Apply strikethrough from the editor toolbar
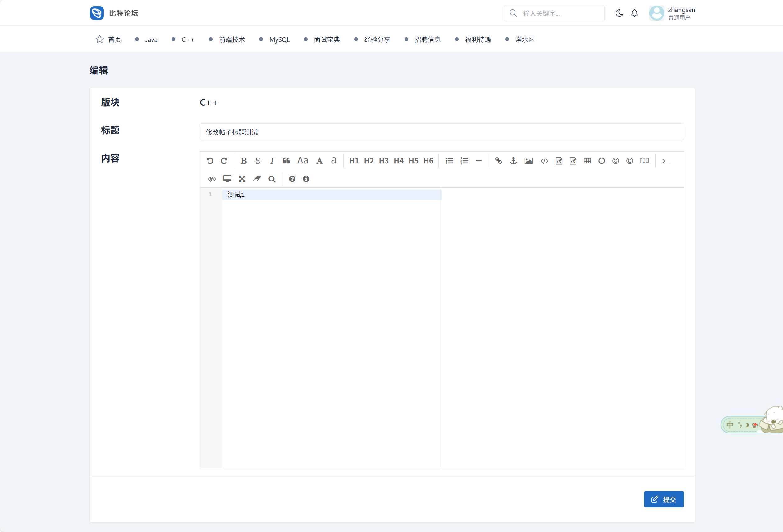Screen dimensions: 783x532 click(258, 161)
